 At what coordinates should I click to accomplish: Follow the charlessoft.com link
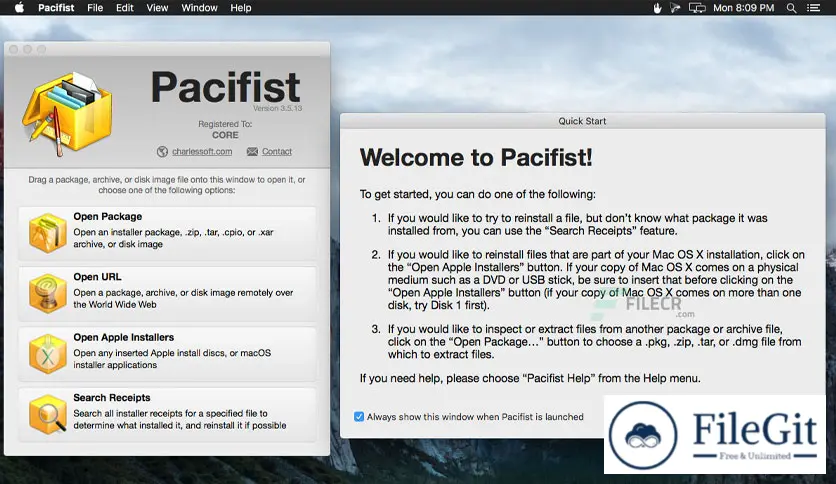(x=201, y=152)
